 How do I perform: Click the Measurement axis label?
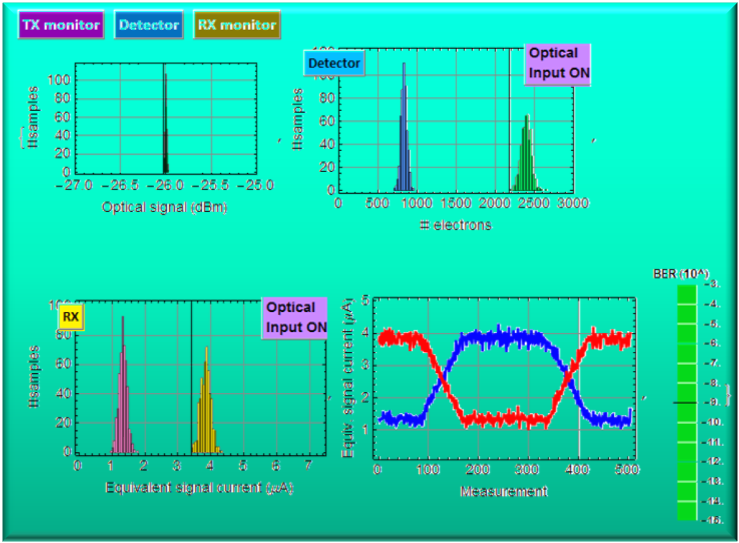(503, 491)
